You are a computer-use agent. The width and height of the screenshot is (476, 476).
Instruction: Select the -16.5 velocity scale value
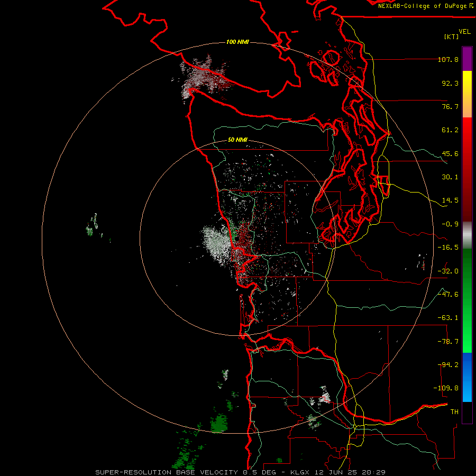448,248
